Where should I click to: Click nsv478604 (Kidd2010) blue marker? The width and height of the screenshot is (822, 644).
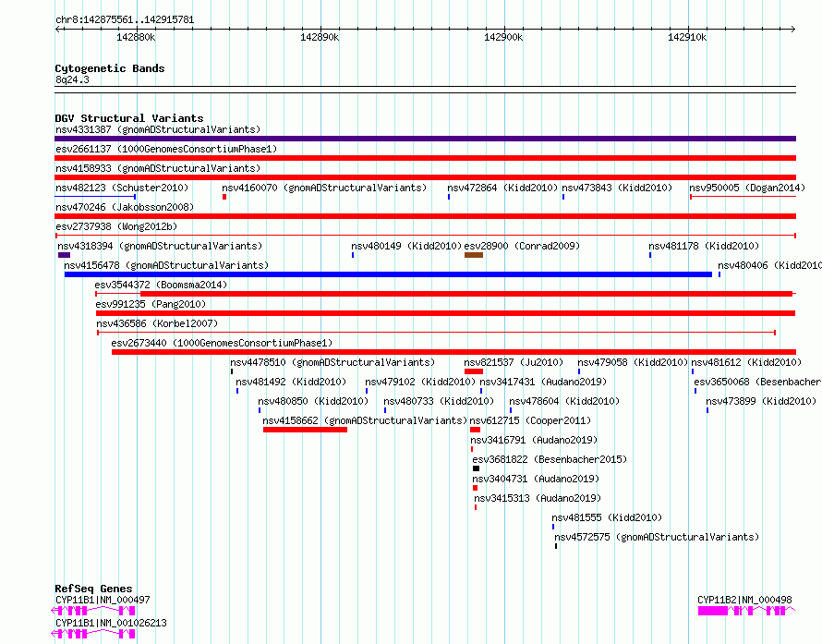(x=511, y=410)
